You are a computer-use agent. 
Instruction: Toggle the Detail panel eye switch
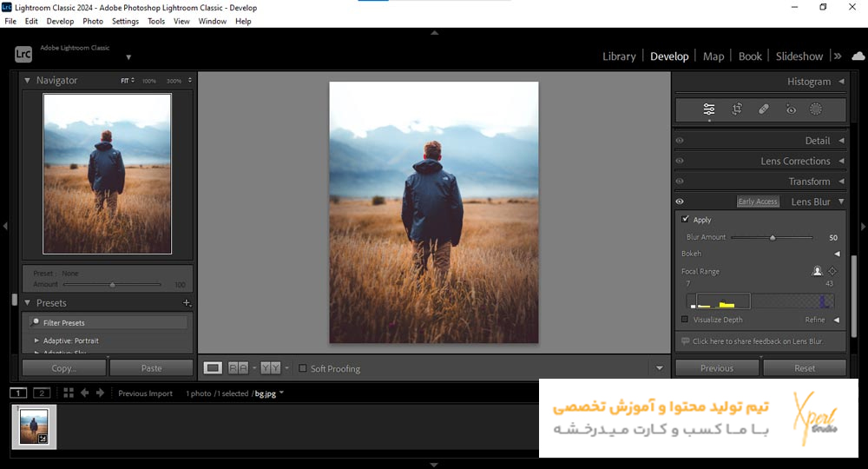[680, 141]
